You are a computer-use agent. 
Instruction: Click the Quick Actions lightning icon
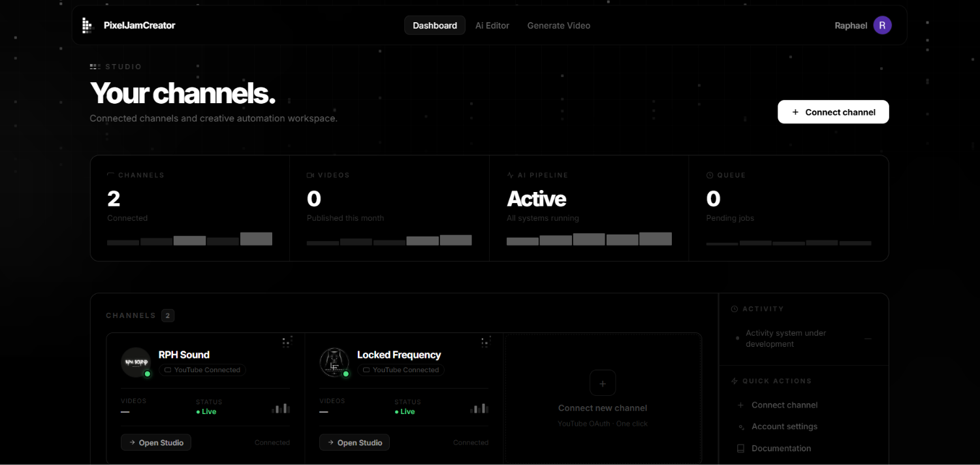[x=735, y=381]
